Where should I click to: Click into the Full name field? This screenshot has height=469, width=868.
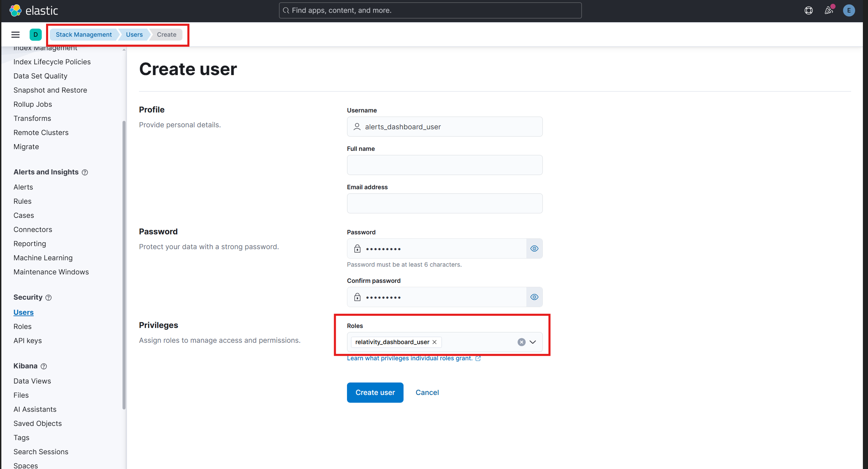444,165
